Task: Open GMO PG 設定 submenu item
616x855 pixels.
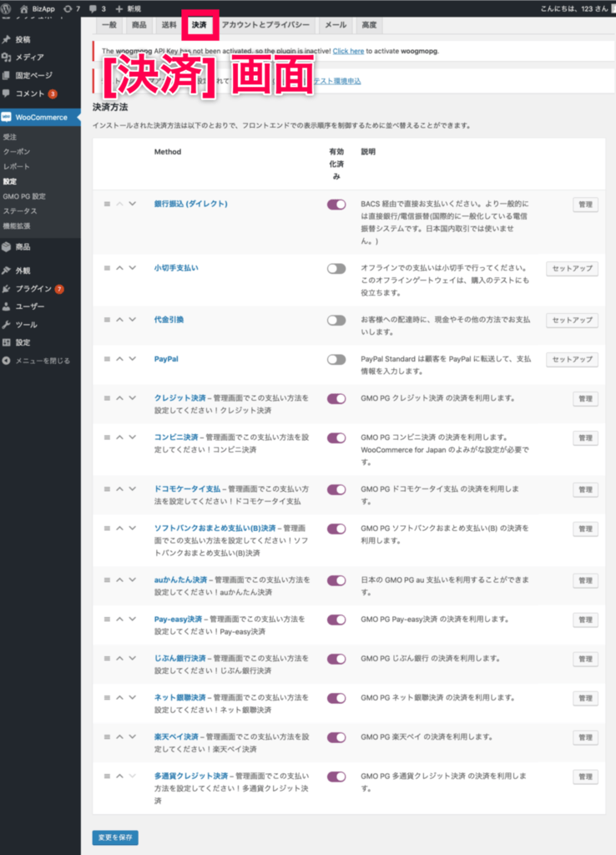Action: [24, 196]
